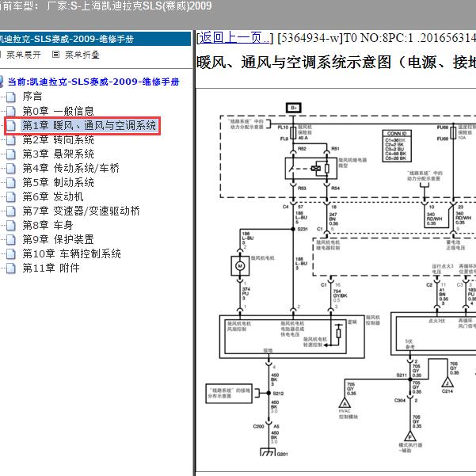
Task: Open 第10章 车辆控制系统 chapter
Action: pos(71,253)
